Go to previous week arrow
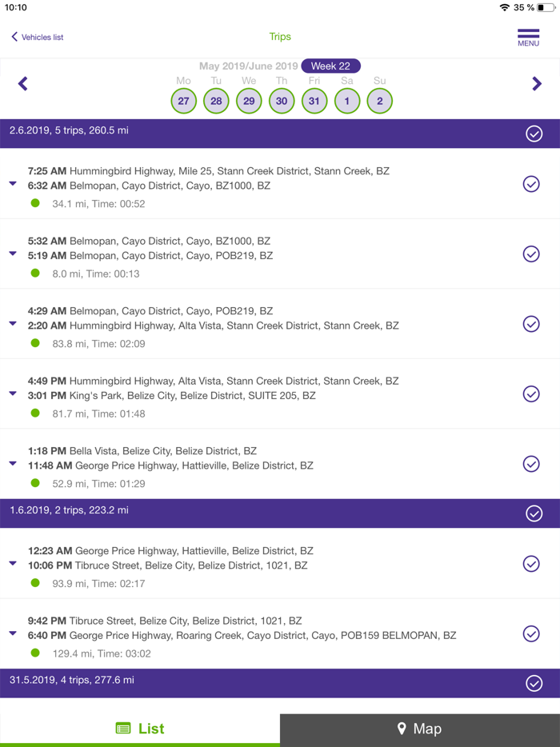The width and height of the screenshot is (560, 747). [23, 83]
